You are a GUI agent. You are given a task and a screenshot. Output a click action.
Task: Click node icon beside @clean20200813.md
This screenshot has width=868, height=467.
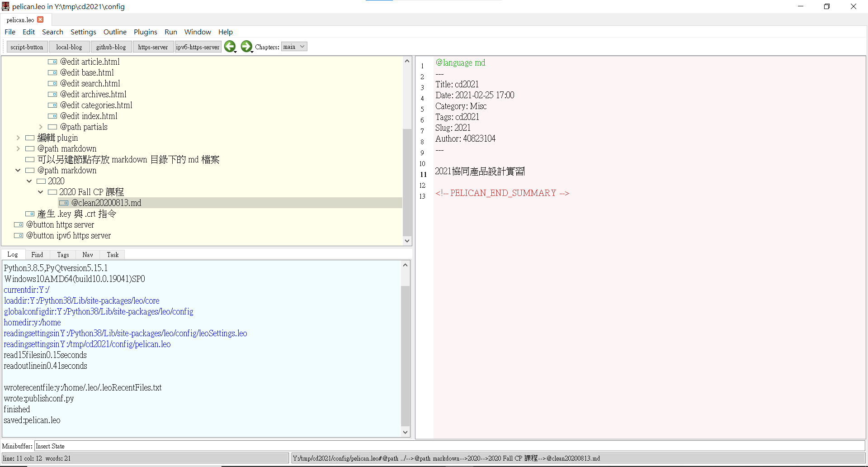(x=64, y=203)
